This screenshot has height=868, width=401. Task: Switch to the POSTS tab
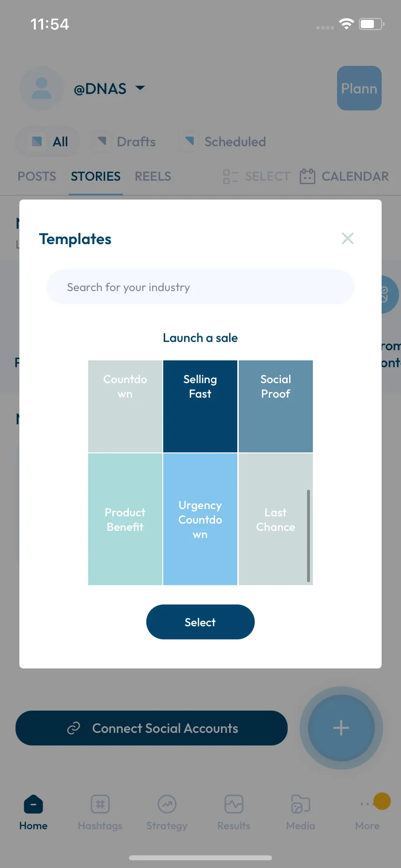click(37, 176)
